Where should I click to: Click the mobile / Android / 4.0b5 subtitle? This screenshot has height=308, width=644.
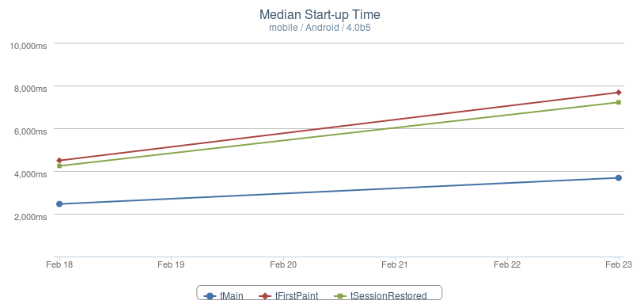tap(320, 28)
